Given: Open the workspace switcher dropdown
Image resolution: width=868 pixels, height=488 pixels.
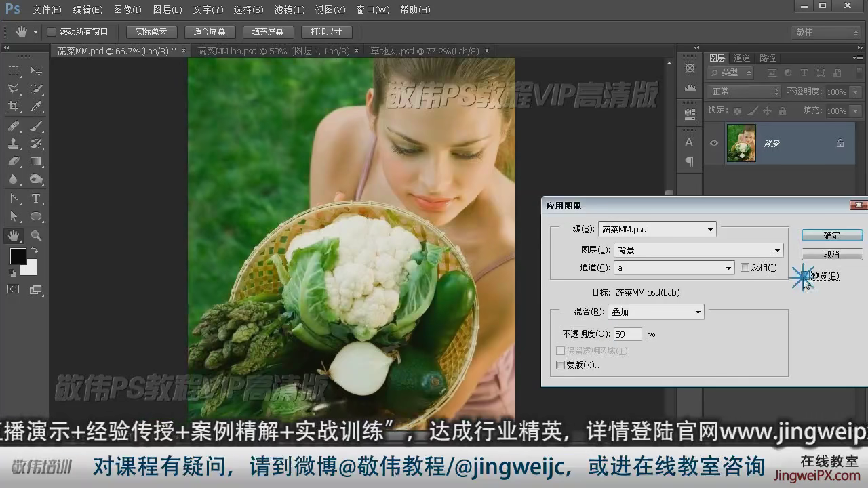Looking at the screenshot, I should [x=827, y=33].
